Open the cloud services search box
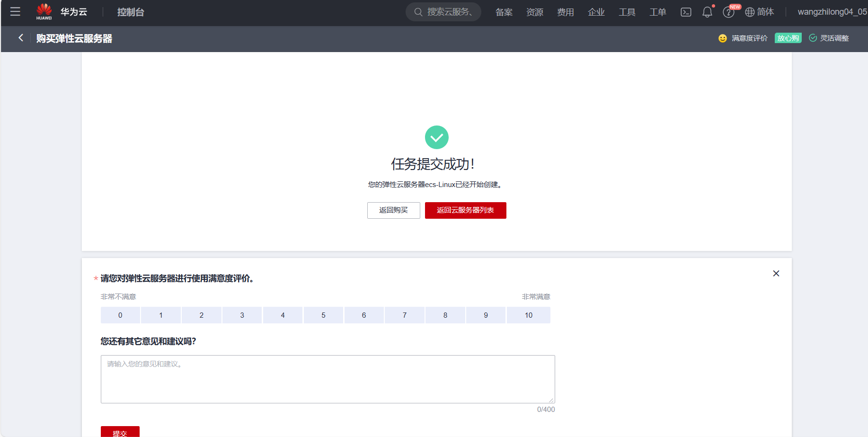The width and height of the screenshot is (868, 437). tap(443, 12)
